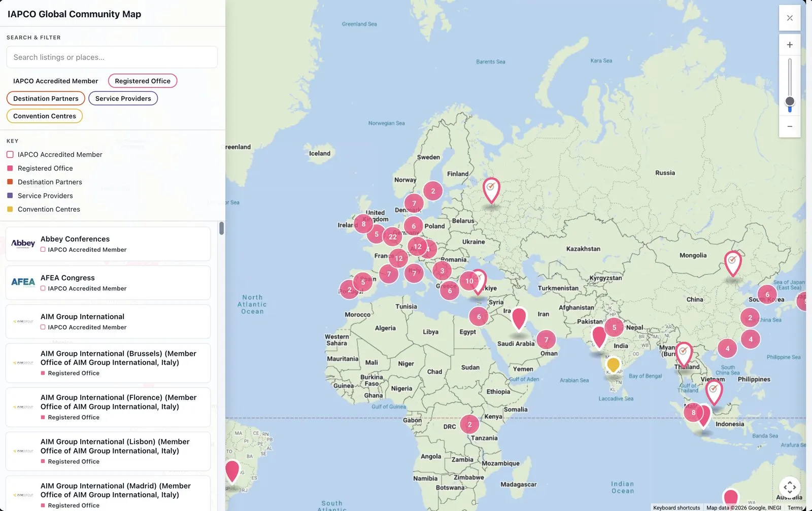
Task: Close the map with the X button
Action: coord(790,18)
